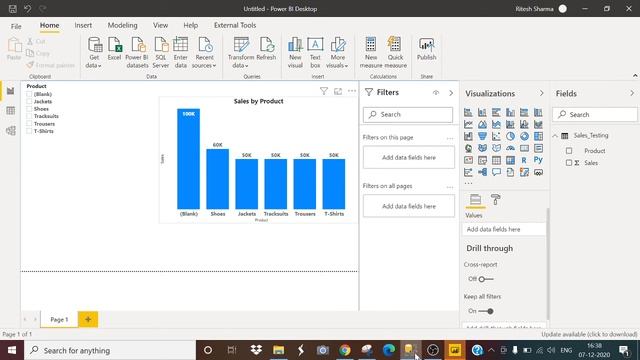
Task: Import data from Excel
Action: point(114,50)
